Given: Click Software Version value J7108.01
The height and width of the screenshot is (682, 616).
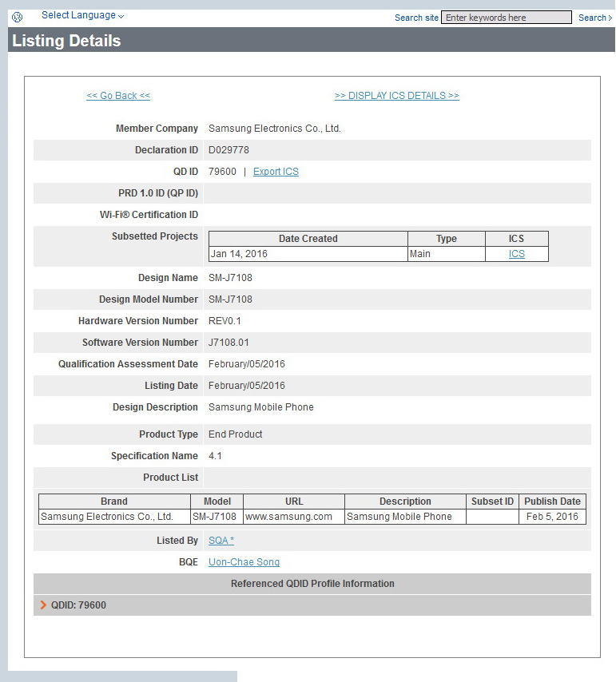Looking at the screenshot, I should [229, 343].
